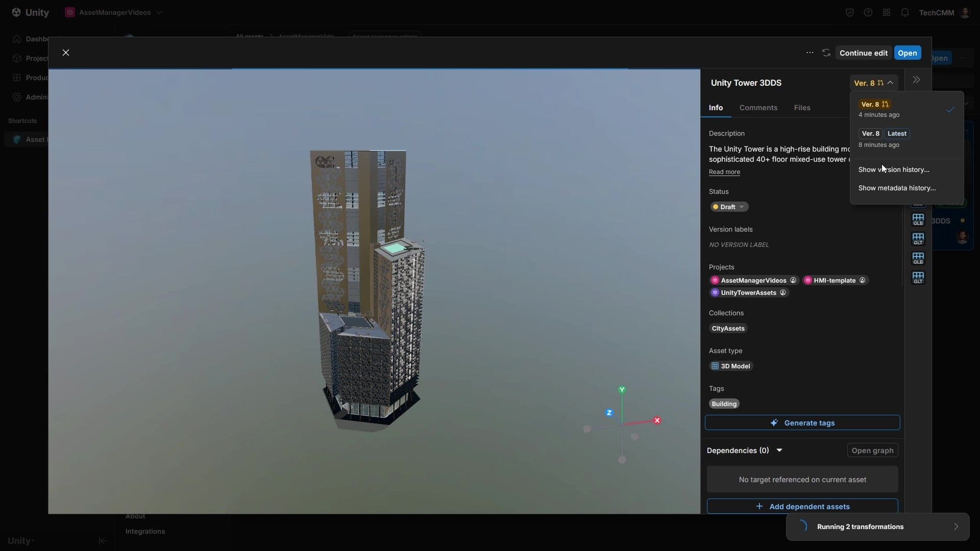Click the Generate tags button
Image resolution: width=980 pixels, height=551 pixels.
coord(802,422)
